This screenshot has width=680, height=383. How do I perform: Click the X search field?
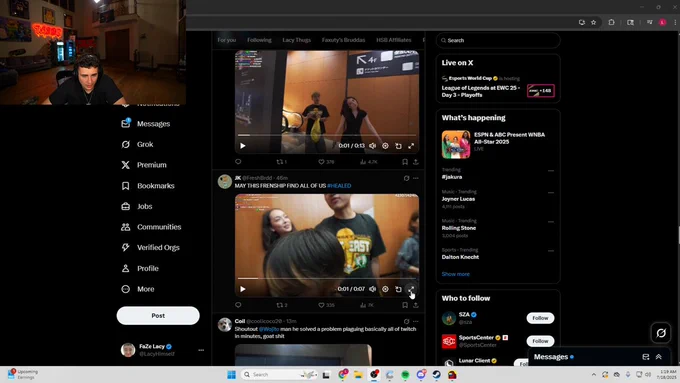(x=498, y=40)
